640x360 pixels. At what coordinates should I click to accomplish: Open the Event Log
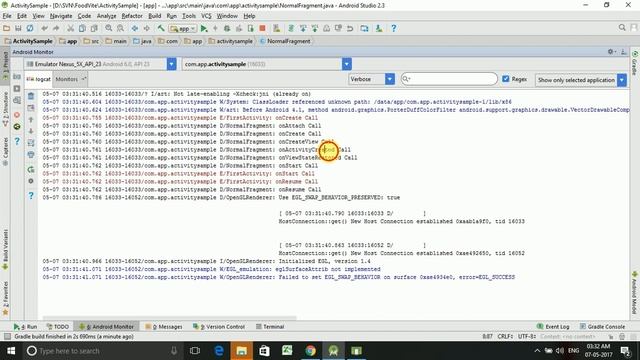click(553, 327)
